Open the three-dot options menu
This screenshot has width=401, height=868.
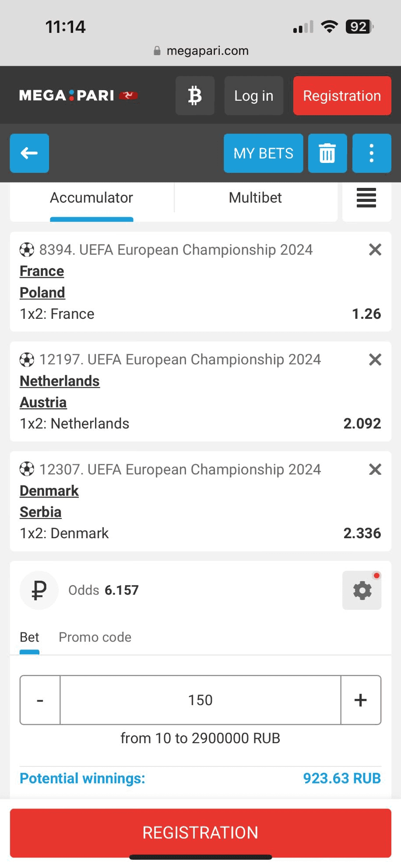click(x=371, y=153)
